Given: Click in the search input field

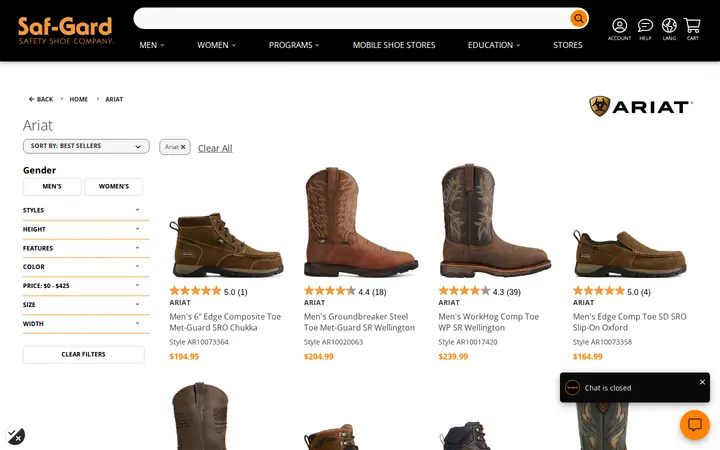Looking at the screenshot, I should pos(352,18).
